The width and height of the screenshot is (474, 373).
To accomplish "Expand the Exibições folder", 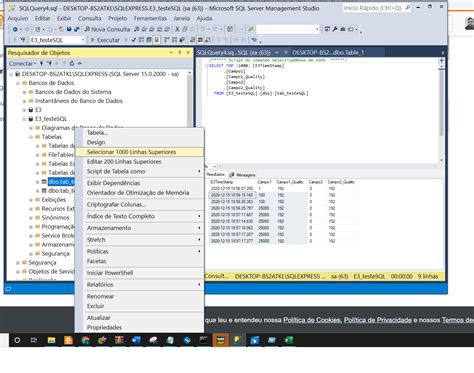I will pyautogui.click(x=31, y=200).
